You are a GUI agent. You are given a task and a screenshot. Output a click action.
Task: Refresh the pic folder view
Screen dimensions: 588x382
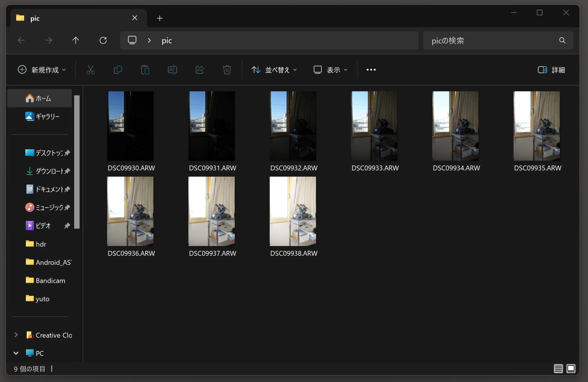click(103, 40)
